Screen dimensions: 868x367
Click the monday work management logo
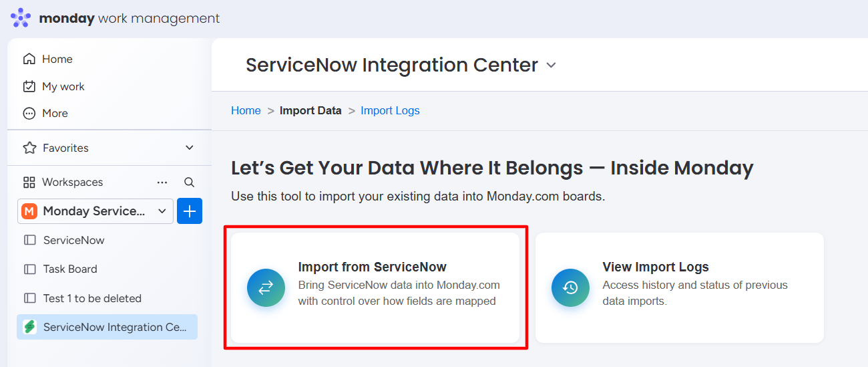[x=115, y=18]
